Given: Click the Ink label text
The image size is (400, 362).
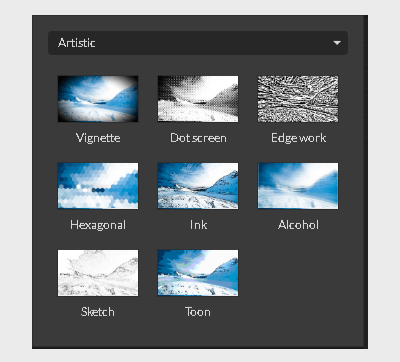Looking at the screenshot, I should click(199, 225).
